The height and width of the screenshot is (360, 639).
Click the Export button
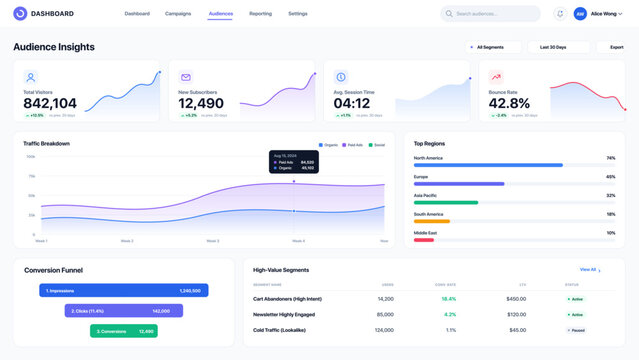tap(611, 47)
